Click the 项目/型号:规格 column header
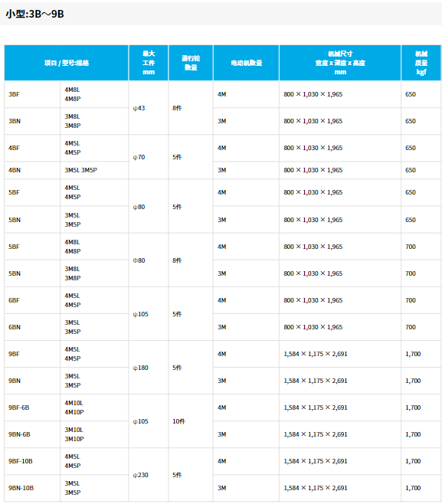Image resolution: width=442 pixels, height=504 pixels. pos(66,63)
